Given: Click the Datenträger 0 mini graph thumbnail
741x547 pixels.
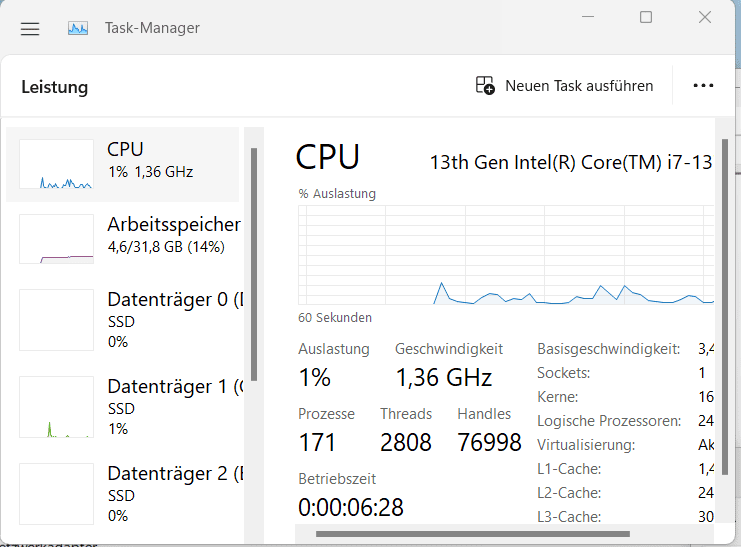Looking at the screenshot, I should click(x=56, y=320).
